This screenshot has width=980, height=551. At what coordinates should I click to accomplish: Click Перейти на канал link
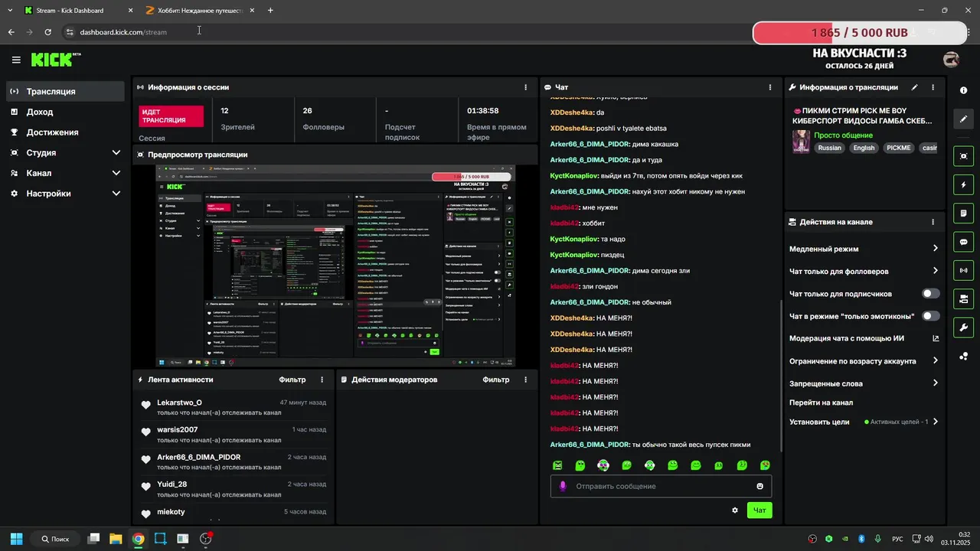coord(821,403)
